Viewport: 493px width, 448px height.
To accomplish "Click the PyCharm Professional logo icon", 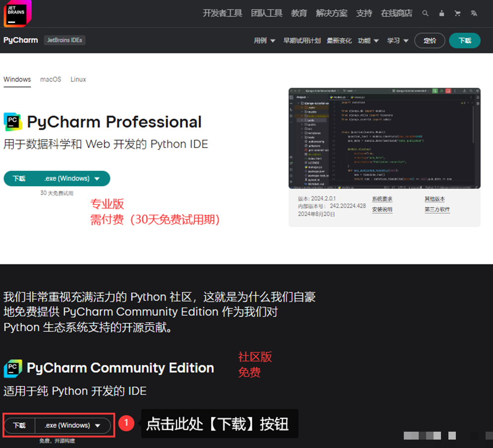I will point(13,122).
